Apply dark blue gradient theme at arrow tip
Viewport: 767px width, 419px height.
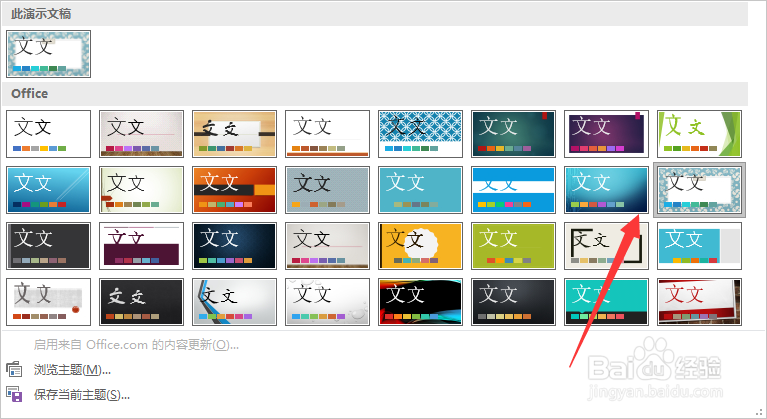(606, 190)
